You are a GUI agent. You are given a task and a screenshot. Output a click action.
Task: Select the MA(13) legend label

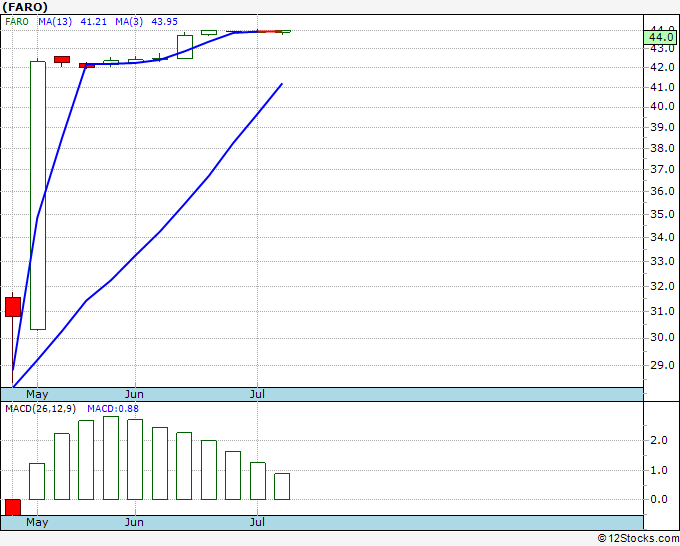[x=55, y=21]
